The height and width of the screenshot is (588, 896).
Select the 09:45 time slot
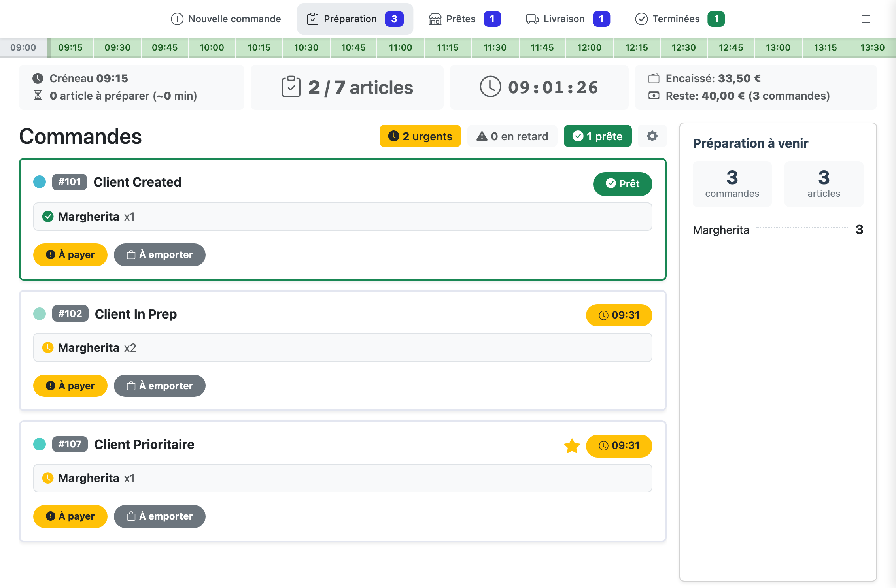point(164,47)
